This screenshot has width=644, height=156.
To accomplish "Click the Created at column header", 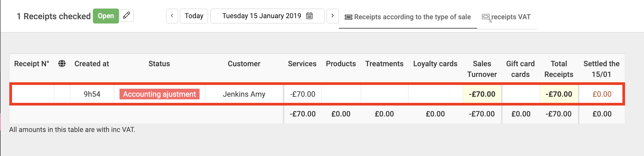I will pos(92,64).
